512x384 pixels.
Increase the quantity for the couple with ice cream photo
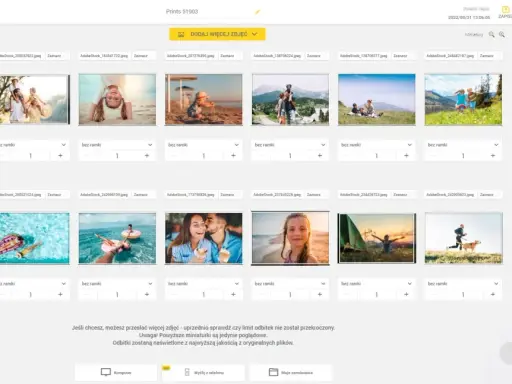tap(233, 294)
